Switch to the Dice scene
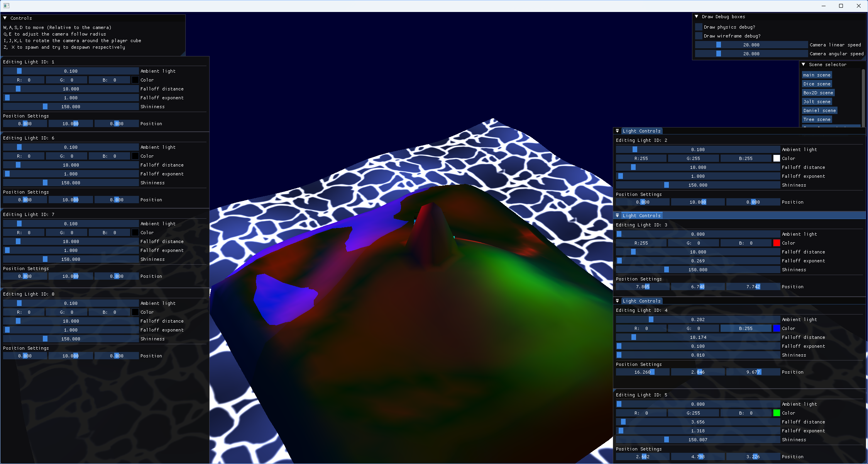The width and height of the screenshot is (868, 464). [817, 84]
